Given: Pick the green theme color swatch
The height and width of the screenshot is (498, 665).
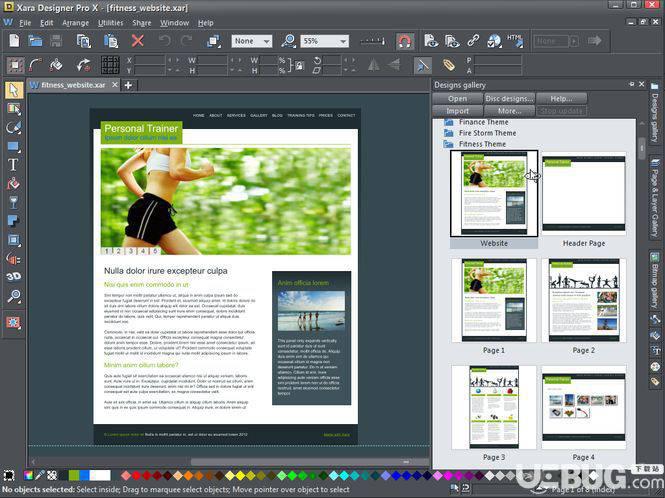Looking at the screenshot, I should [x=74, y=475].
